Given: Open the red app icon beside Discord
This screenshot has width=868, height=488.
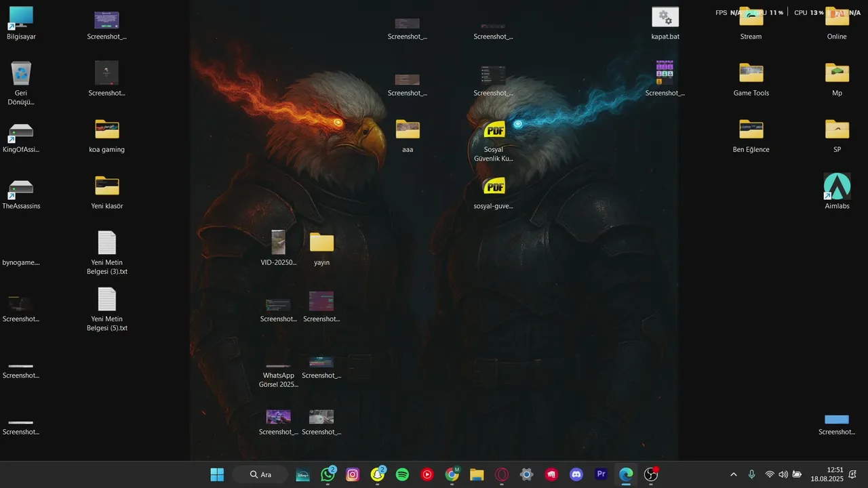Looking at the screenshot, I should pyautogui.click(x=551, y=474).
